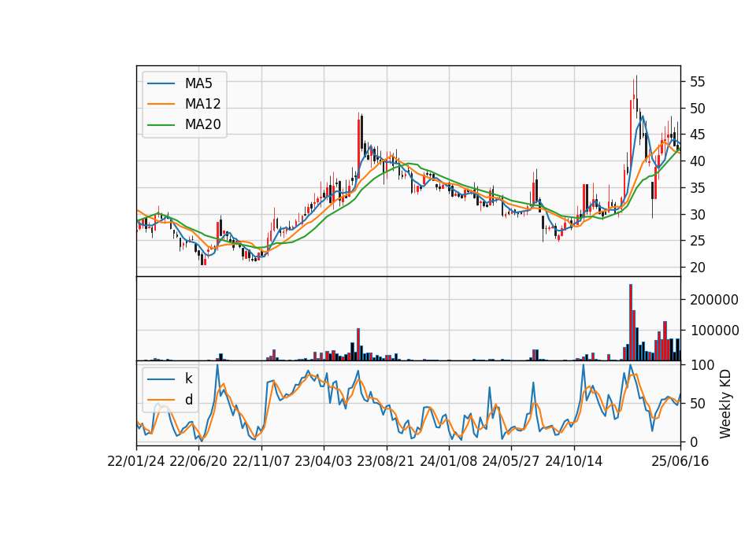Click the green MA20 legend line sample
The image size is (756, 543).
click(161, 124)
